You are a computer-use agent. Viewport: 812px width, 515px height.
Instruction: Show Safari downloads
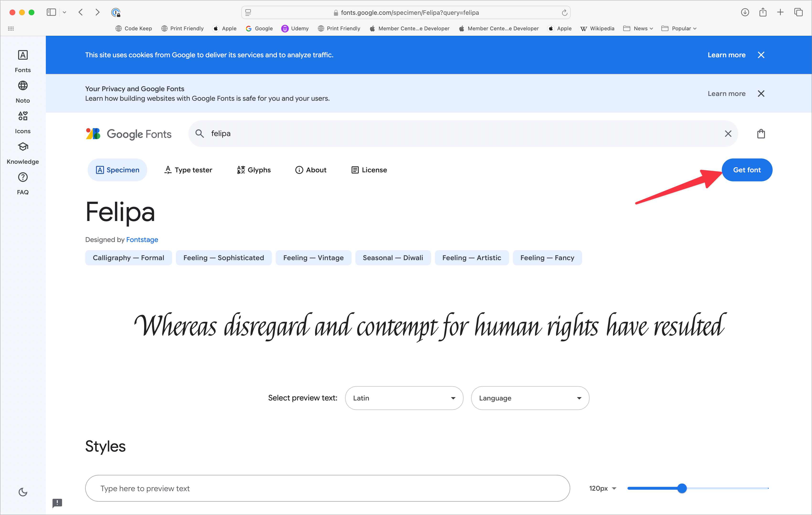745,12
